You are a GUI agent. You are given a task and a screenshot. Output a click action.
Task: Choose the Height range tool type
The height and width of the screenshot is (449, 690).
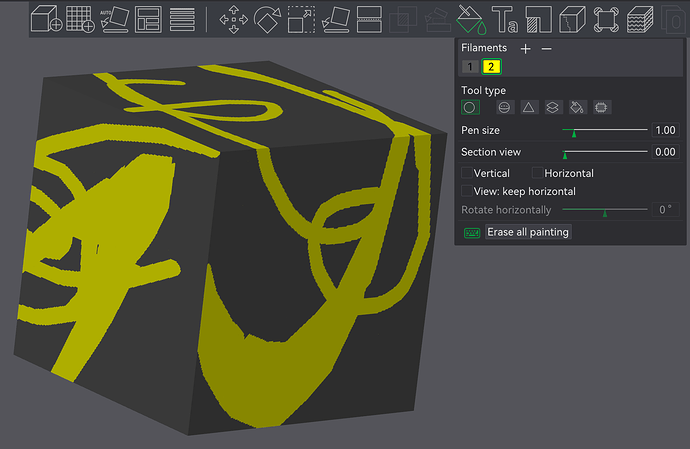(553, 107)
